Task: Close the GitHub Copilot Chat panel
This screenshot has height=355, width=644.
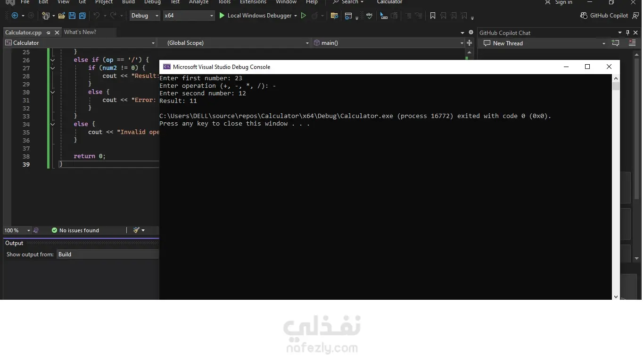Action: [636, 33]
